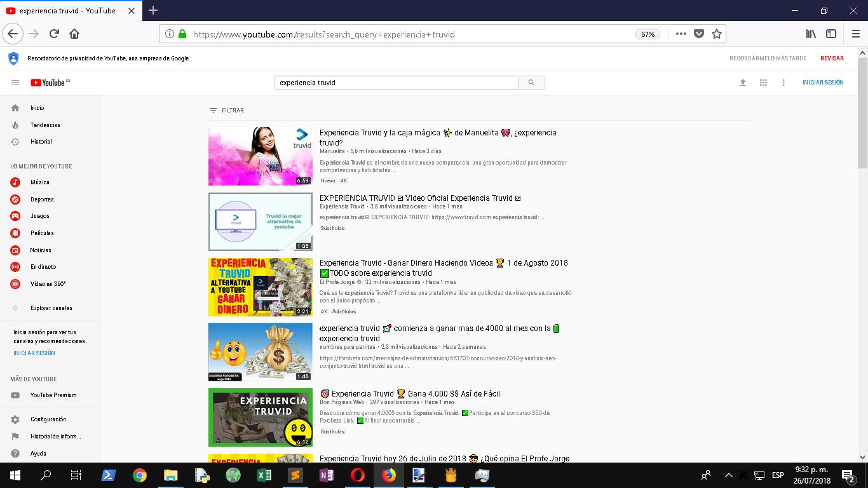Show site information for the connection

[x=170, y=34]
